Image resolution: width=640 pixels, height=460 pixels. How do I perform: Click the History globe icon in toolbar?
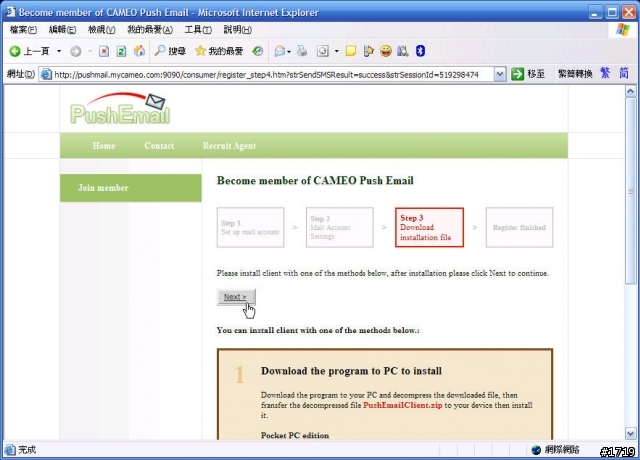point(258,51)
